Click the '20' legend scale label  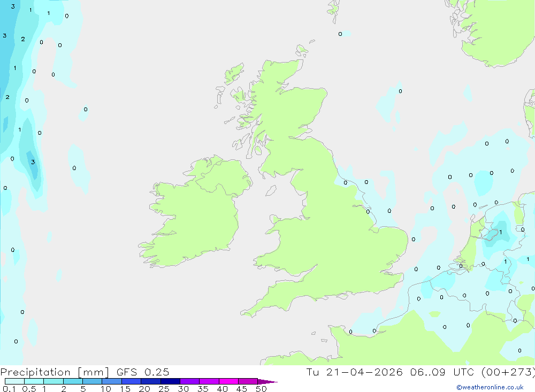click(144, 389)
